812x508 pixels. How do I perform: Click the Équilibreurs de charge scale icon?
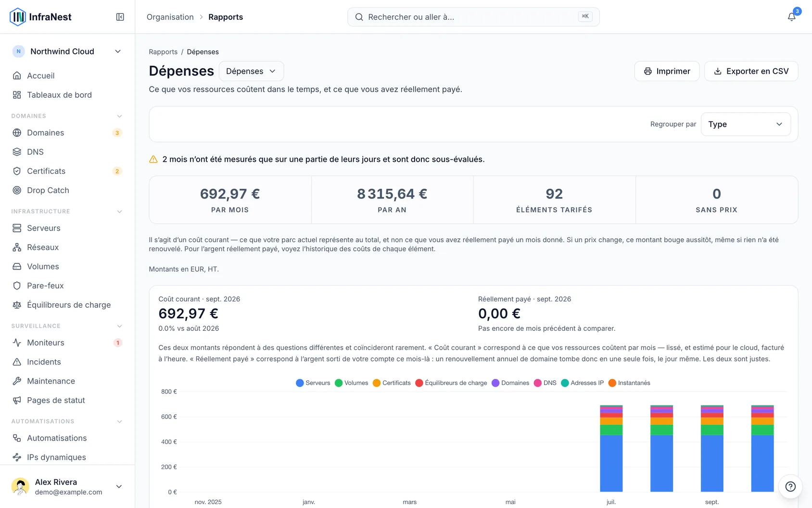pyautogui.click(x=17, y=305)
